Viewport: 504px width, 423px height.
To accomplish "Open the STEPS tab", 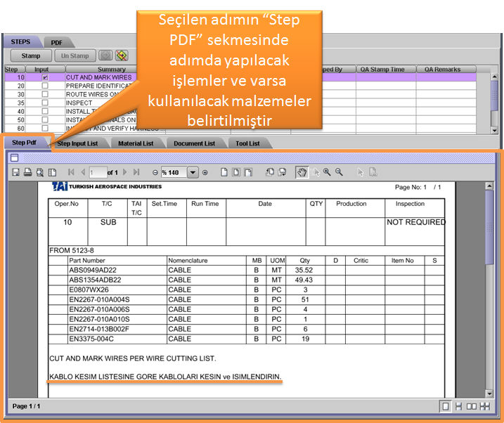I will coord(20,41).
